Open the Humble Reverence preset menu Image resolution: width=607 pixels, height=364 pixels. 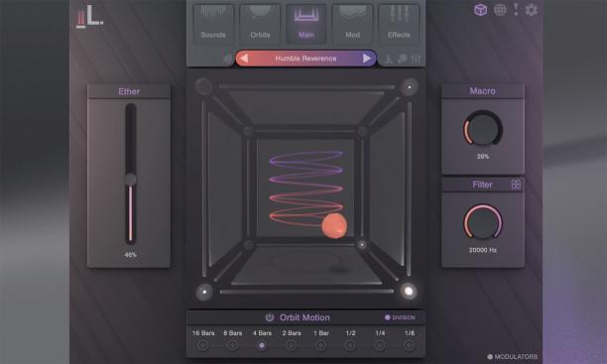coord(305,59)
